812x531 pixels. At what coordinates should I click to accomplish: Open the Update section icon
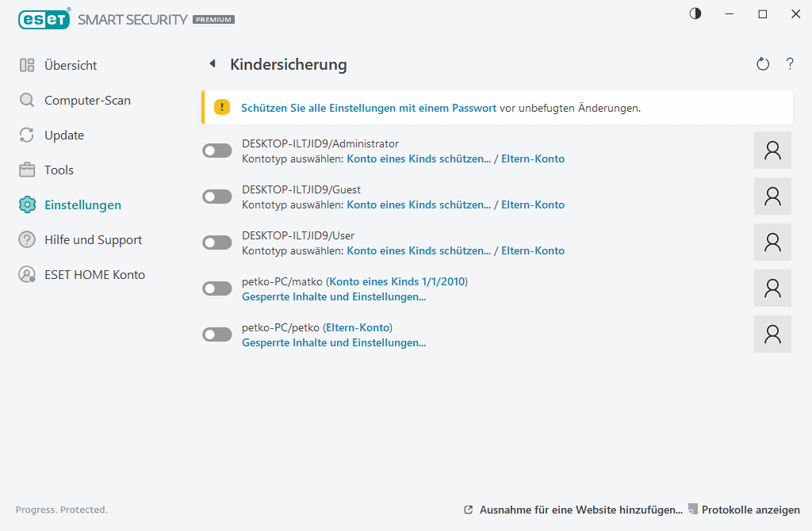coord(26,135)
